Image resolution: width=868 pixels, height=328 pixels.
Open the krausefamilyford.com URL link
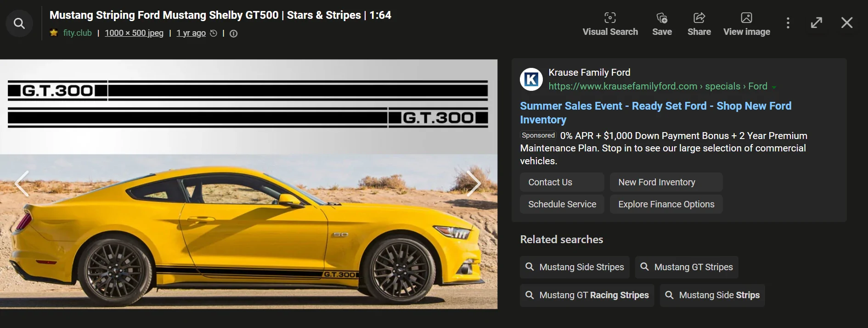658,86
